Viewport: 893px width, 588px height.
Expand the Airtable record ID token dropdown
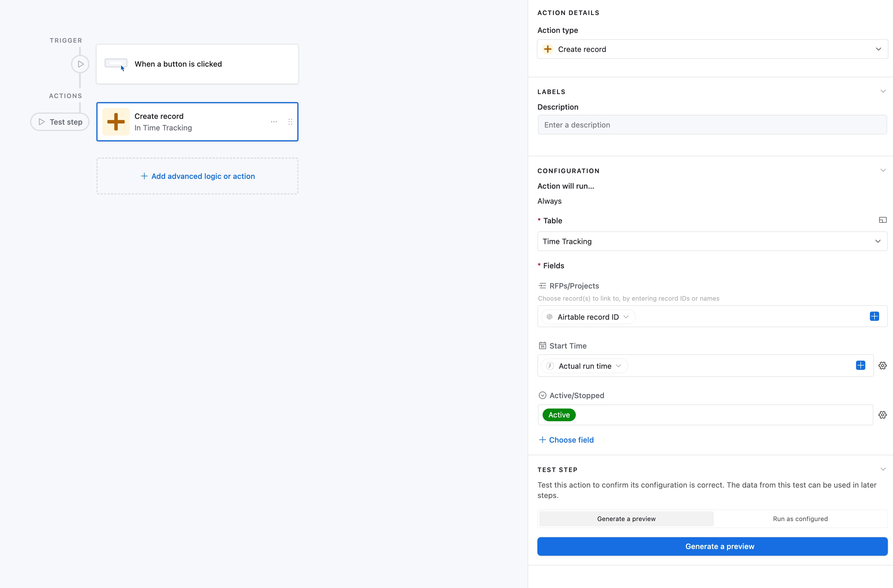click(626, 317)
